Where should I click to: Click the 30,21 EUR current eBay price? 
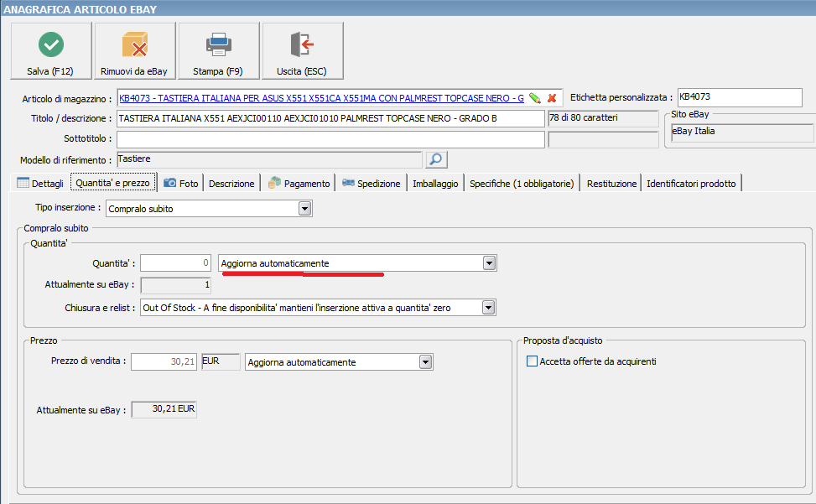164,409
